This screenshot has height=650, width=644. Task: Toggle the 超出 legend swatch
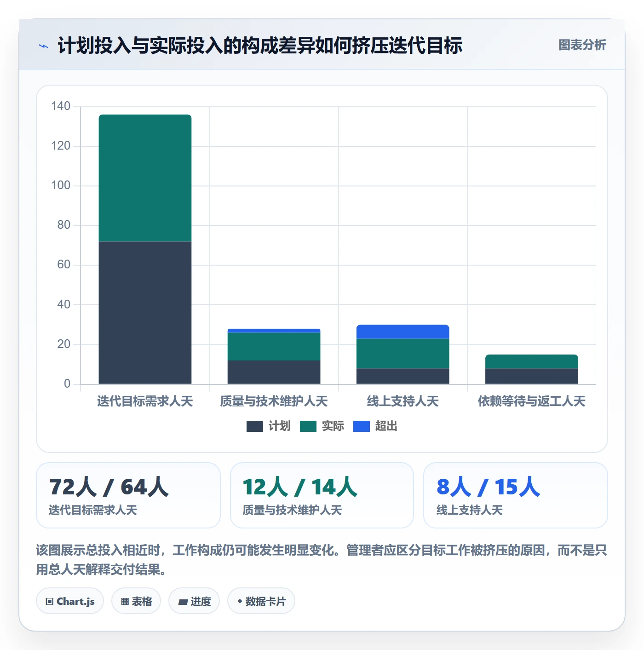pos(362,426)
